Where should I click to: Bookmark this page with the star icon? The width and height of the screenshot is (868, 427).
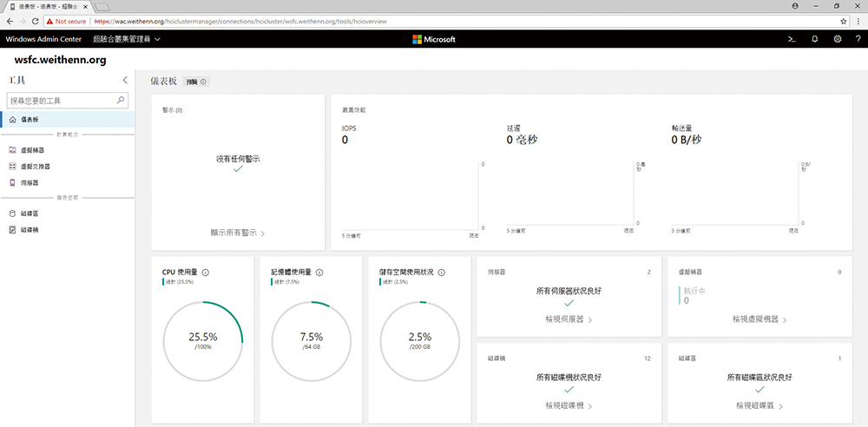click(x=844, y=21)
